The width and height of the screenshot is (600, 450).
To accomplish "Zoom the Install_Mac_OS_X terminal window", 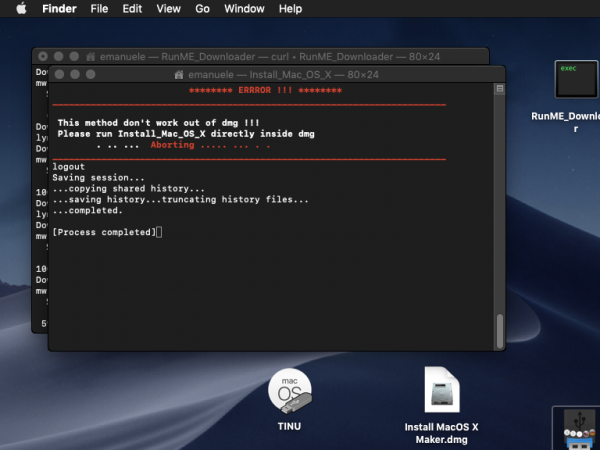I will click(x=91, y=74).
